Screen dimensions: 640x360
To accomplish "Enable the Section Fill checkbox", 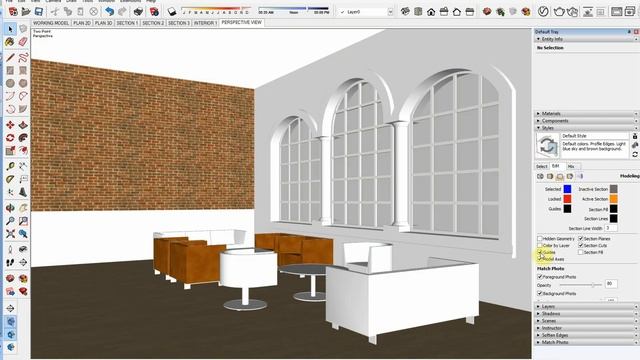I will 580,252.
